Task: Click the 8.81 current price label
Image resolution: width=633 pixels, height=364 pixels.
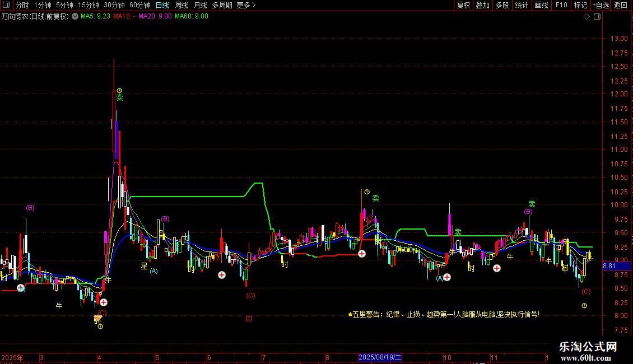Action: [609, 267]
